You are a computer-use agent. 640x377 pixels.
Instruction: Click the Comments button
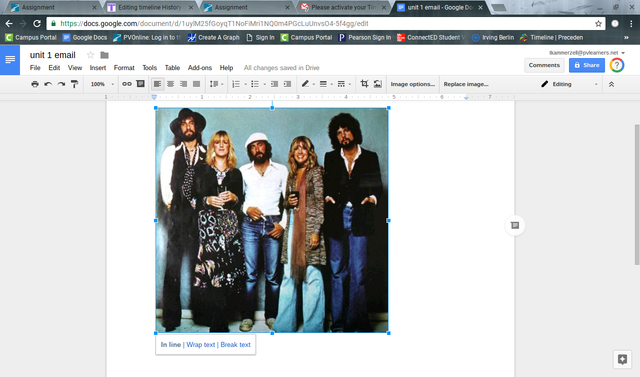coord(544,65)
